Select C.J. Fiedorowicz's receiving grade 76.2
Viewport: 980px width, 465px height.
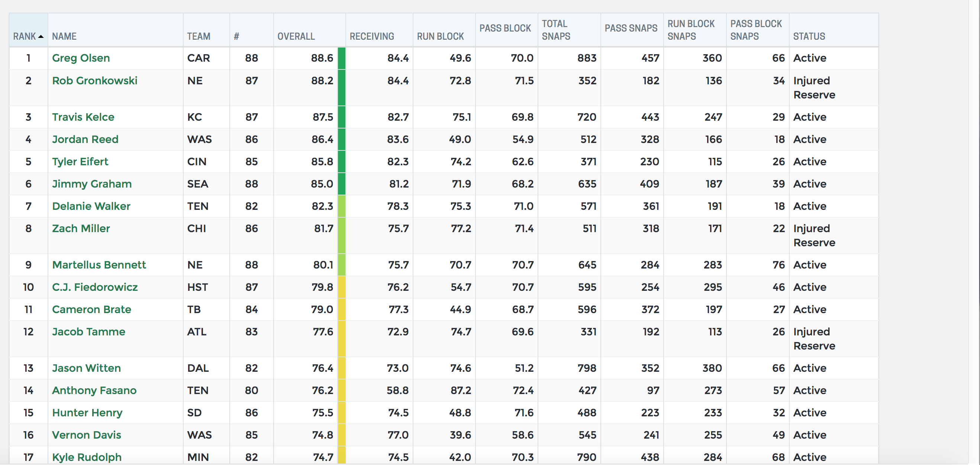398,287
